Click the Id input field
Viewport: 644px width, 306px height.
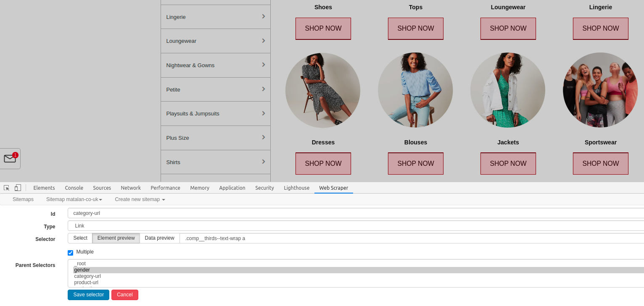click(210, 213)
